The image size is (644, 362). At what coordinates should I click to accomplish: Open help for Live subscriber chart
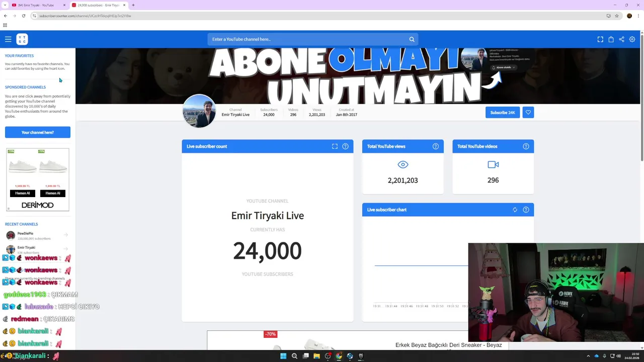(526, 210)
